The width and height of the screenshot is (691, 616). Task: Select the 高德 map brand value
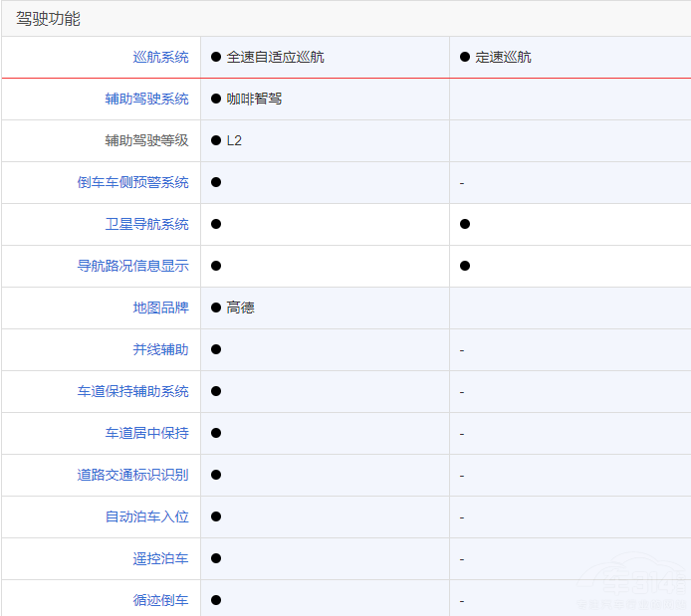(240, 308)
